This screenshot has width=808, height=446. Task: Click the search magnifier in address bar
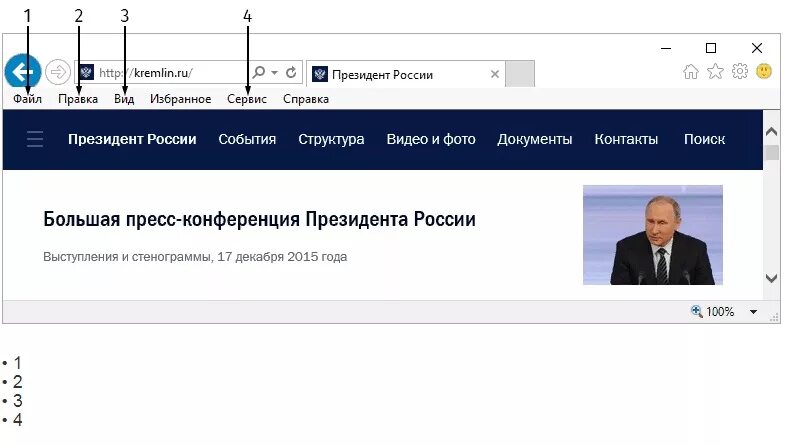click(x=259, y=72)
